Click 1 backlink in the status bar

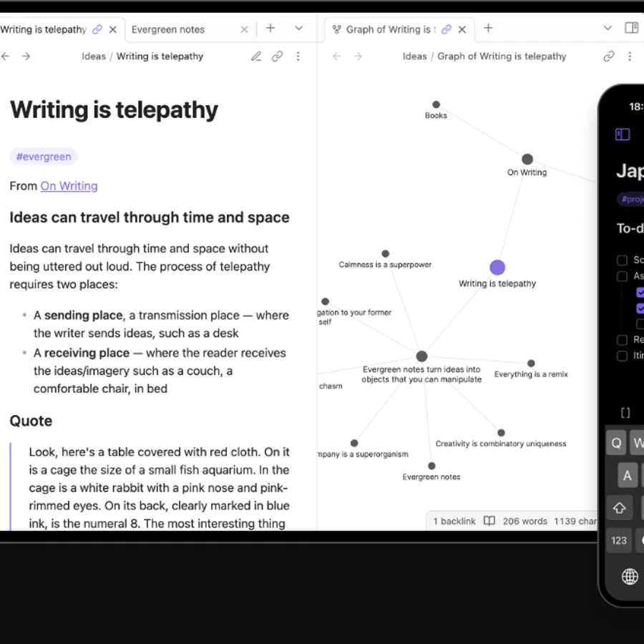[453, 521]
